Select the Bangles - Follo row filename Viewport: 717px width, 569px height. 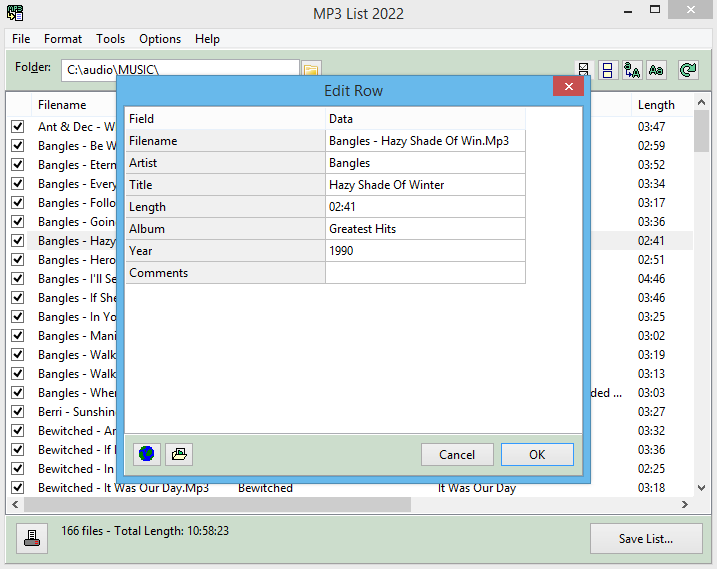(x=77, y=203)
